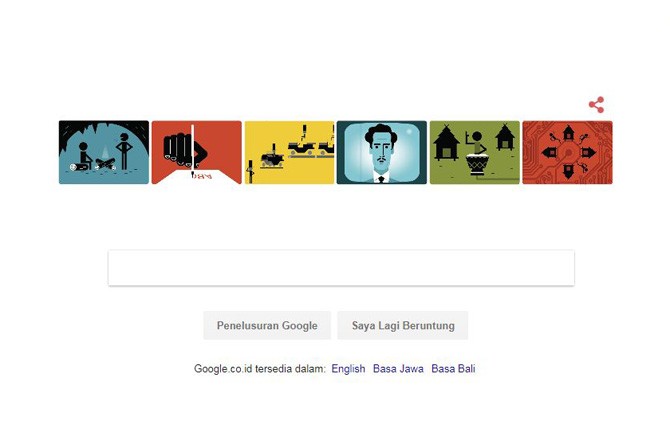The height and width of the screenshot is (421, 670).
Task: Open the green village drummer doodle panel
Action: pos(475,153)
